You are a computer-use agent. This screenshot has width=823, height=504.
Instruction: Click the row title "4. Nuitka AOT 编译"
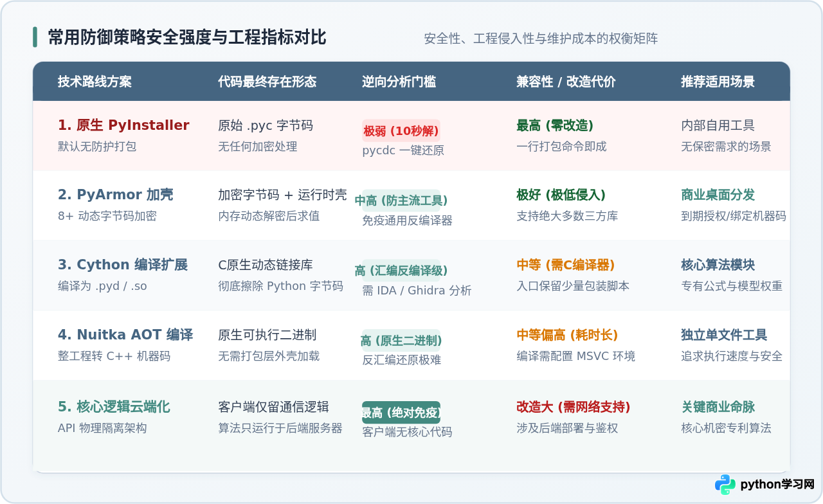pos(125,335)
